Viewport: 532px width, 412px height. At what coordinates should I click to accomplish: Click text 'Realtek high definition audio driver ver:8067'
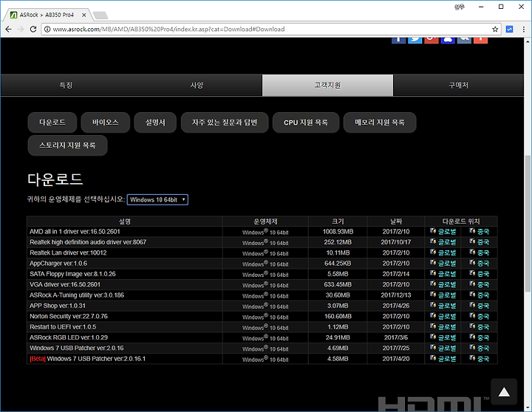88,242
